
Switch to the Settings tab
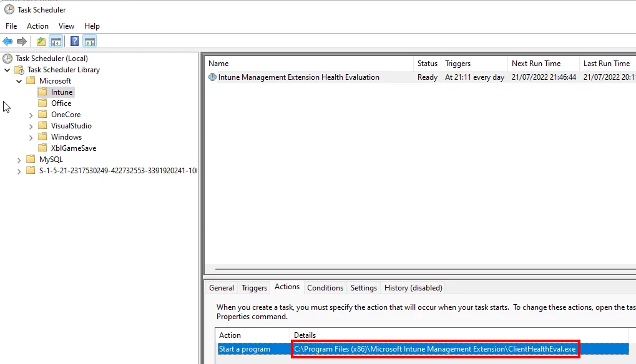coord(364,288)
